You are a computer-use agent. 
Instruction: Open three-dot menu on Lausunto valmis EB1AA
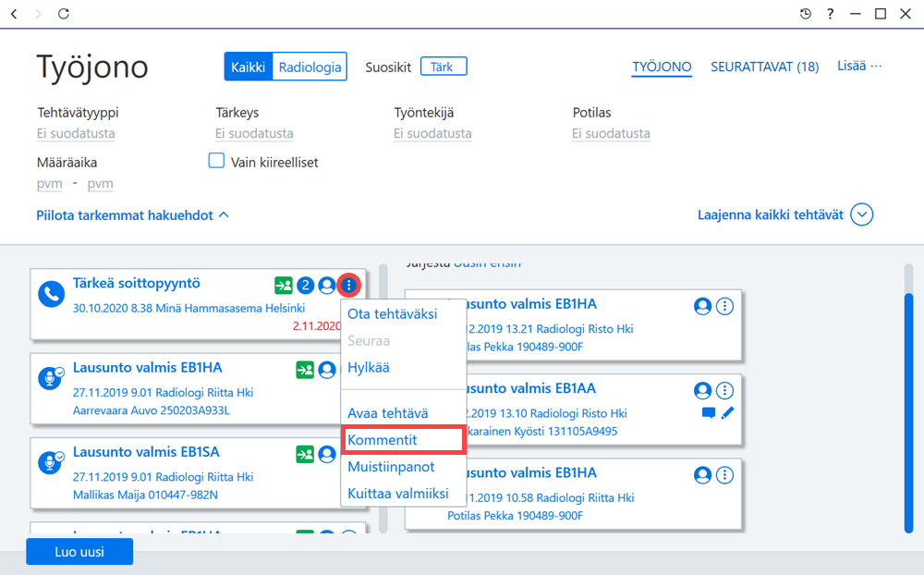click(724, 390)
